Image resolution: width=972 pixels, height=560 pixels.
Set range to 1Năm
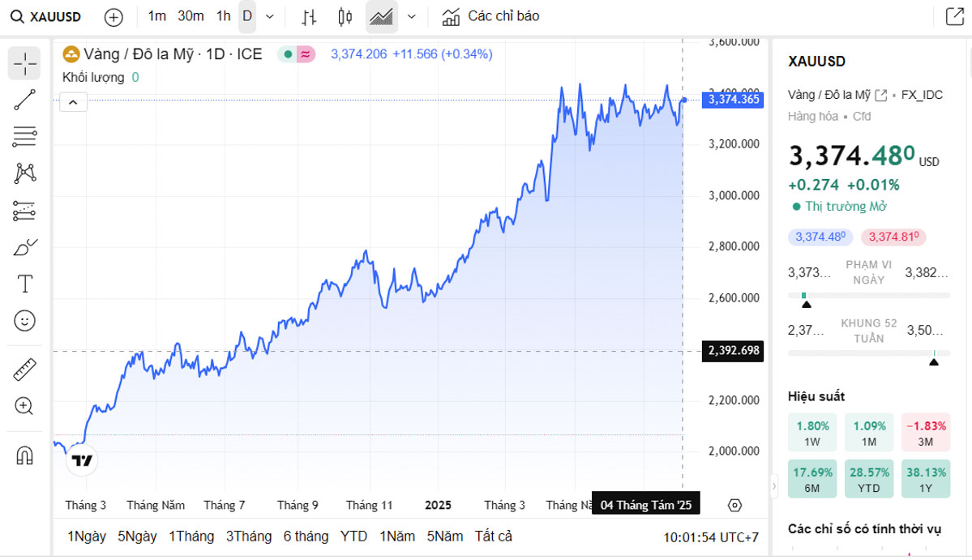pos(397,536)
